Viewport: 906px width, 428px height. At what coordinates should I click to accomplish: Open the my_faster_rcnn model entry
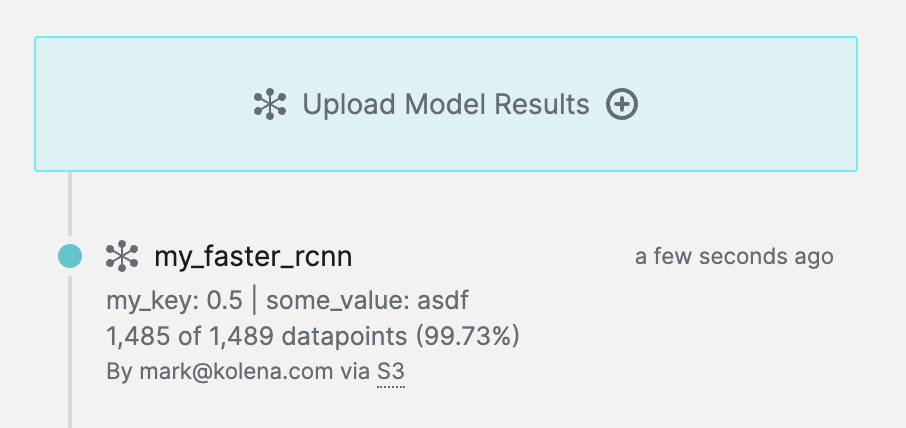[252, 257]
